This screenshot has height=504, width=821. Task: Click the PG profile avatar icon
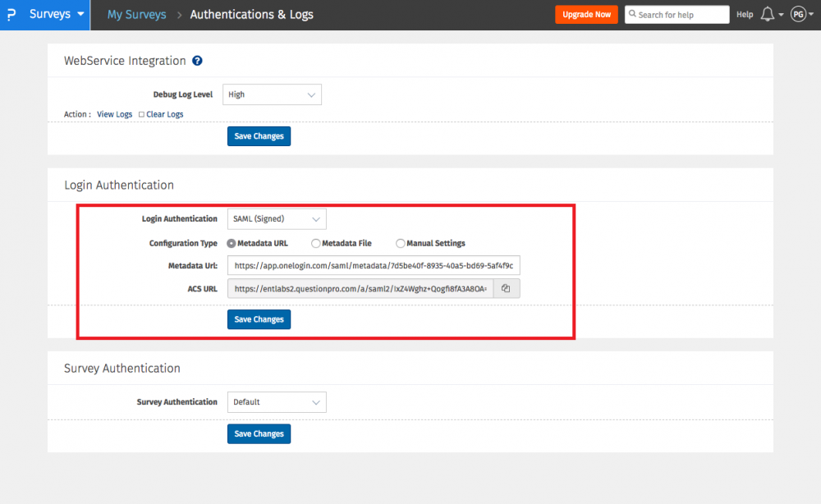pos(799,14)
